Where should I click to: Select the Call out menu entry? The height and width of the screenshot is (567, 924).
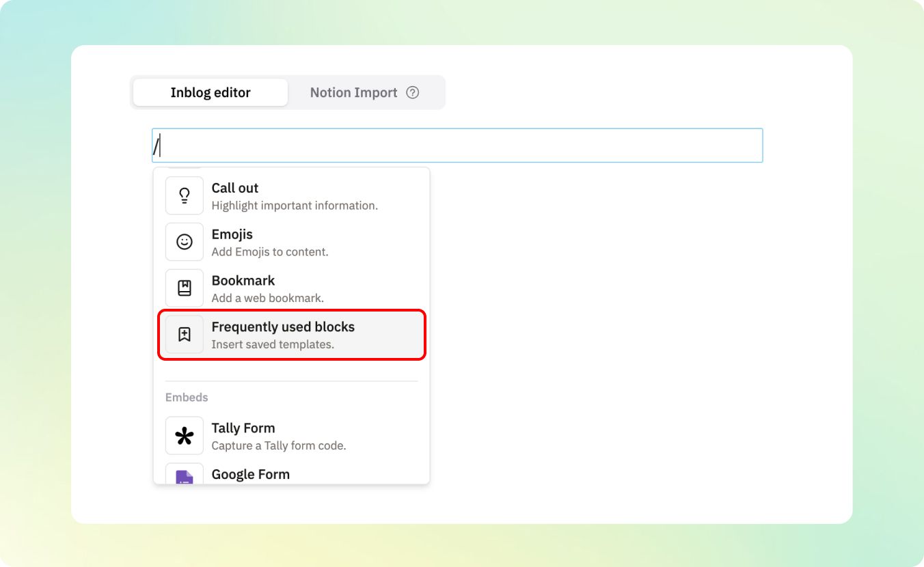click(x=235, y=188)
